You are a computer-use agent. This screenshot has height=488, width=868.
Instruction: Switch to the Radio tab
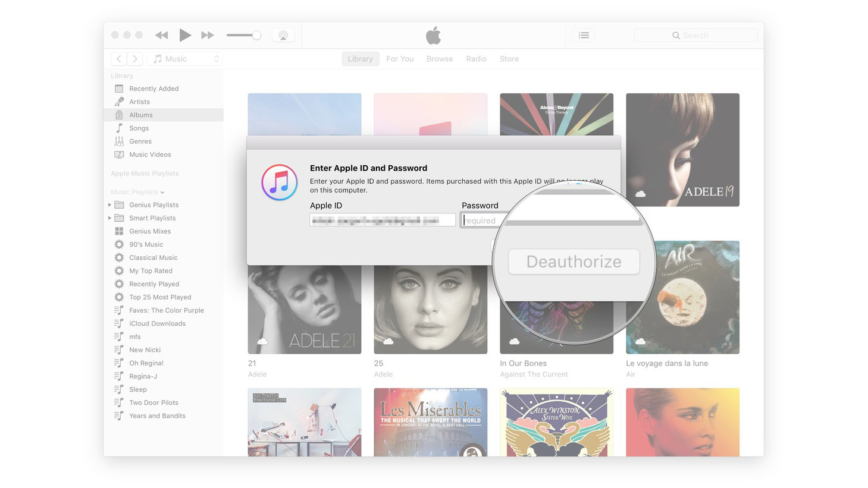(x=476, y=59)
